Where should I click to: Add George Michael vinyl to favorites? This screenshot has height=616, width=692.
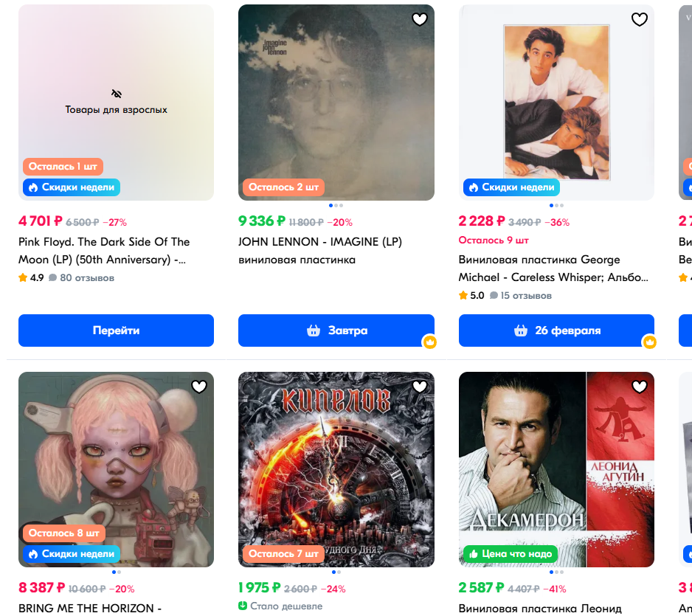tap(640, 20)
